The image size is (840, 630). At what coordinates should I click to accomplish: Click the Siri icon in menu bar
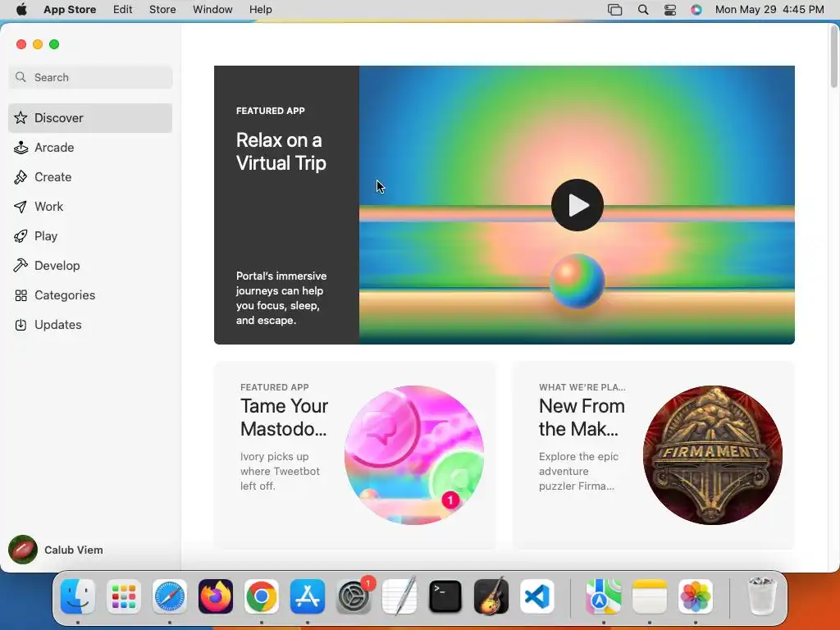click(696, 10)
